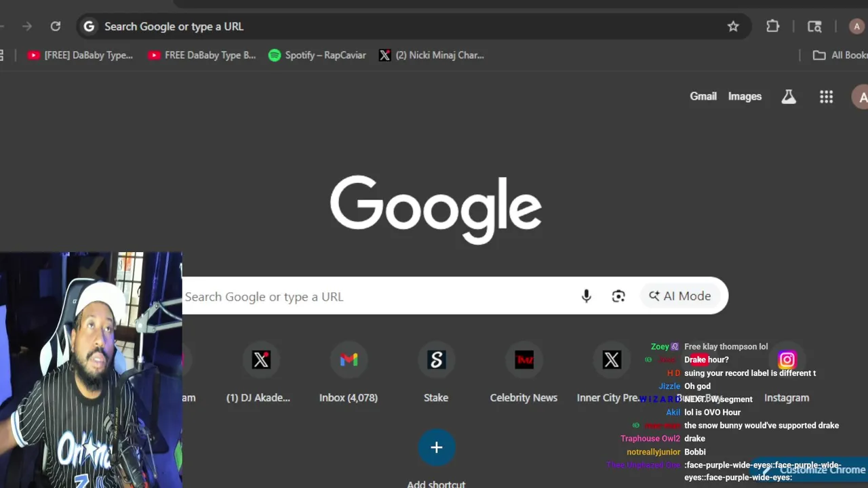The image size is (868, 488).
Task: Focus the top address bar URL field
Action: 414,26
